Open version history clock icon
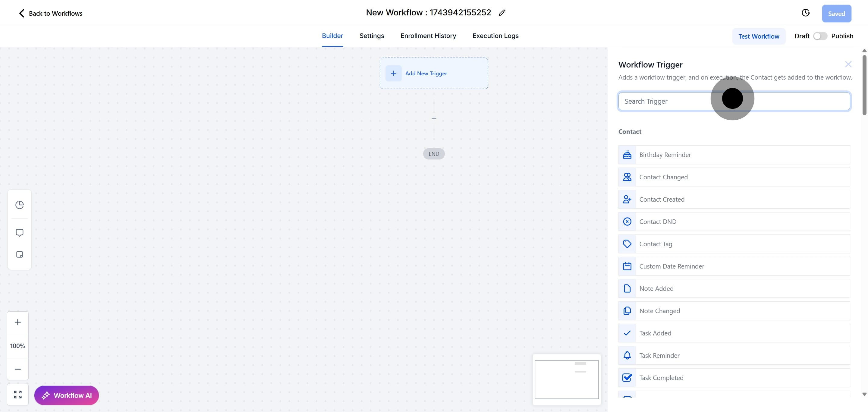The height and width of the screenshot is (412, 868). (x=805, y=13)
